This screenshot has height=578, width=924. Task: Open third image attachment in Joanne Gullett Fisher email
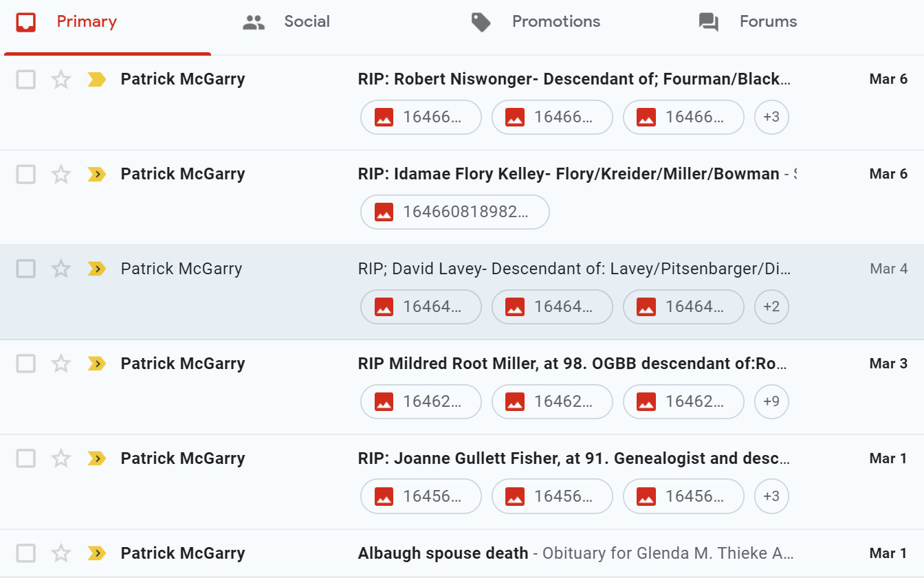point(683,497)
